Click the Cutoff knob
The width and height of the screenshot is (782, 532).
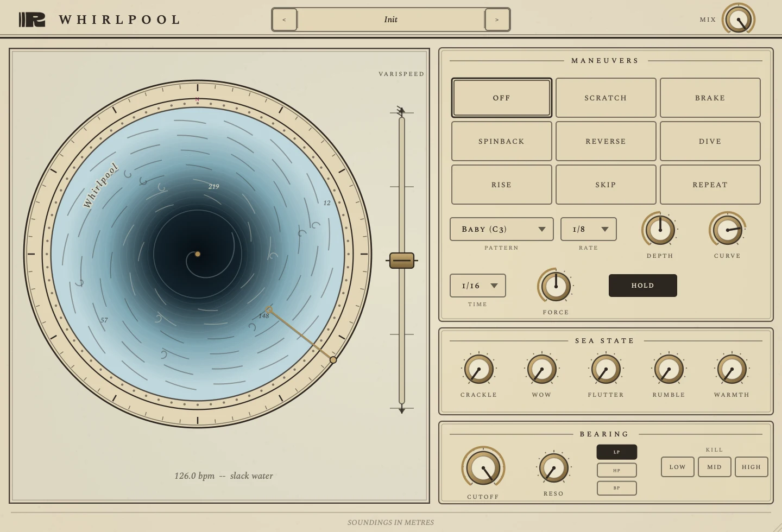pos(483,468)
